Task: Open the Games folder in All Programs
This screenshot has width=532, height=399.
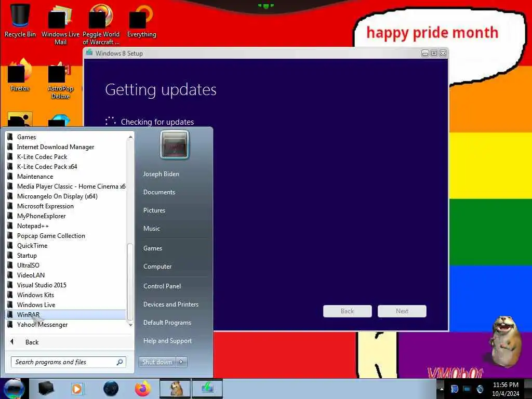Action: pyautogui.click(x=66, y=137)
